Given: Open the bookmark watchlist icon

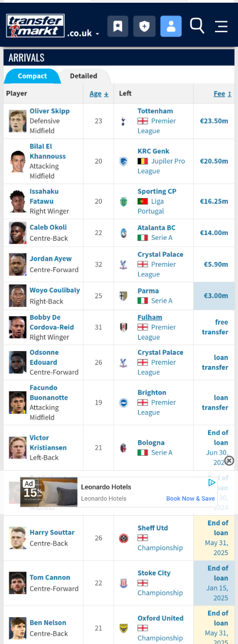Looking at the screenshot, I should click(118, 26).
